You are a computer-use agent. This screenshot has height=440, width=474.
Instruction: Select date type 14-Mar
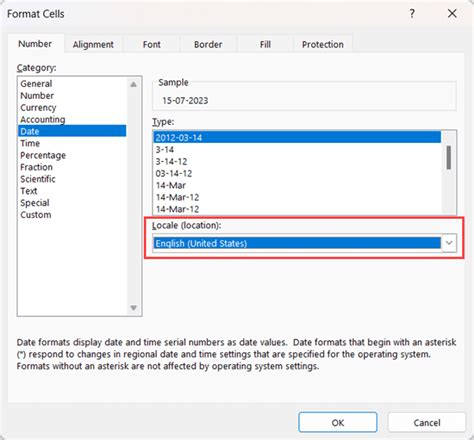(x=297, y=185)
